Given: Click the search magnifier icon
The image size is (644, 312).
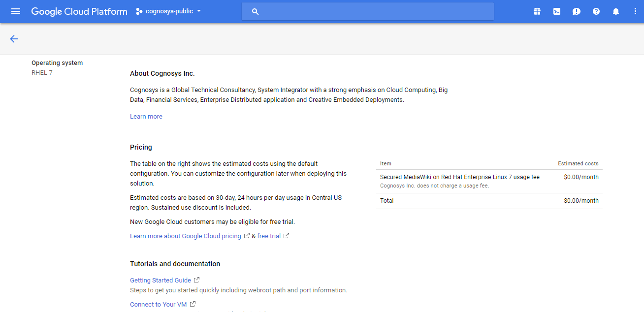Looking at the screenshot, I should (x=255, y=11).
